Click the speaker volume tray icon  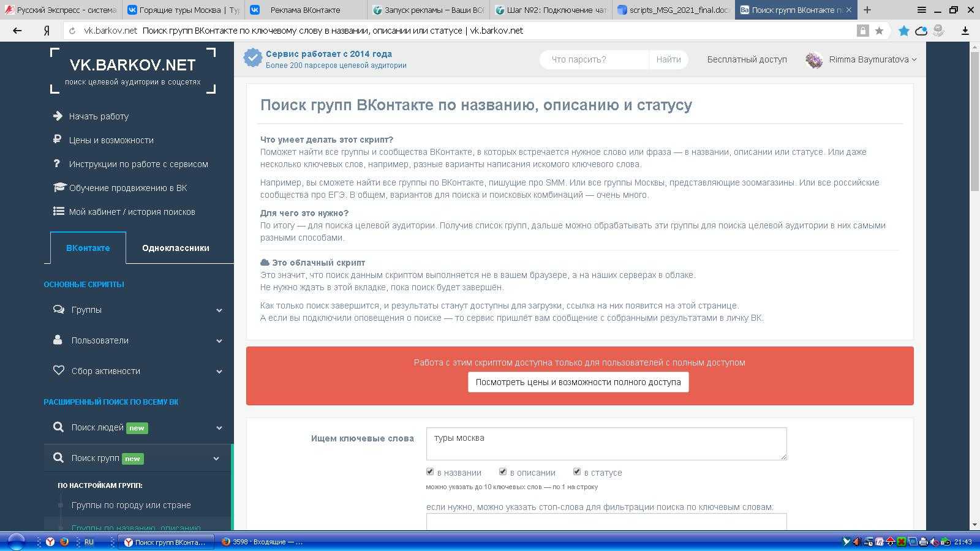(x=935, y=542)
